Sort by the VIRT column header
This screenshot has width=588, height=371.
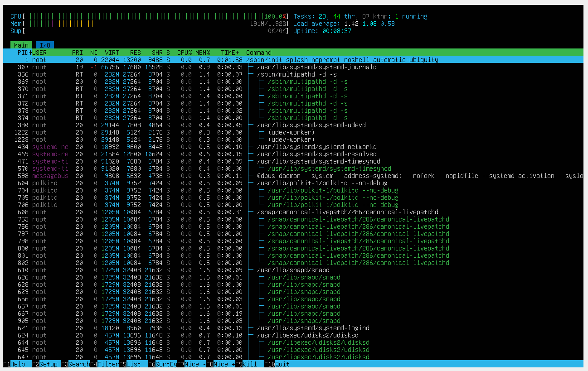coord(112,53)
